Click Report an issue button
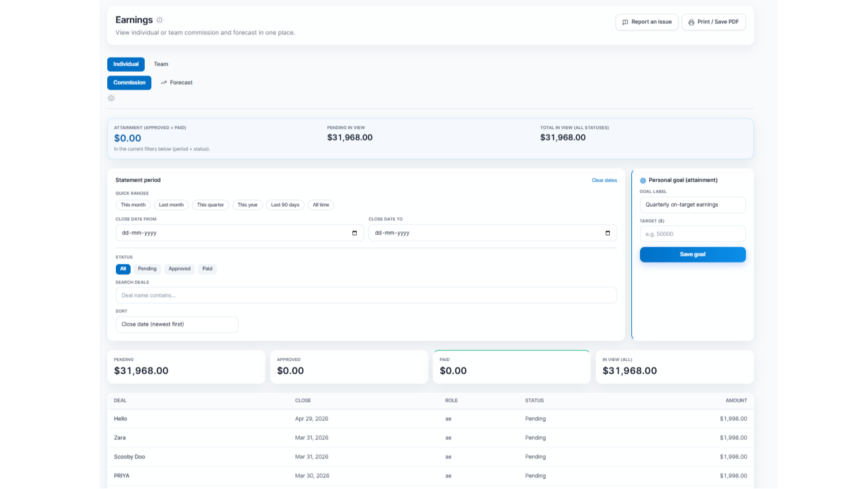 point(647,22)
